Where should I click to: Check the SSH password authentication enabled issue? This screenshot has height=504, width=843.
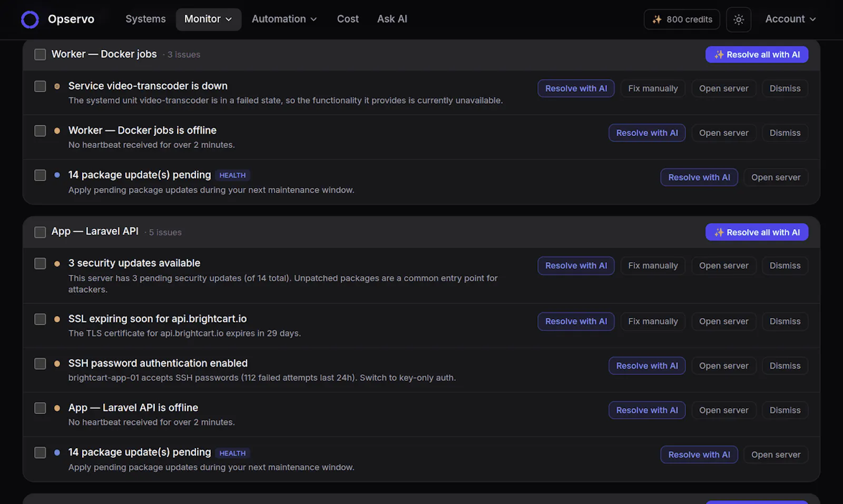point(40,363)
